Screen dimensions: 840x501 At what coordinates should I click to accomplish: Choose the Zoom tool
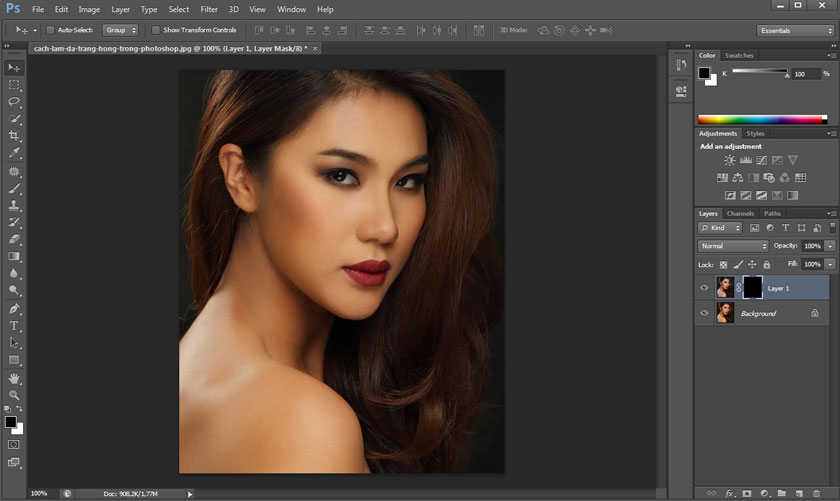pyautogui.click(x=14, y=395)
